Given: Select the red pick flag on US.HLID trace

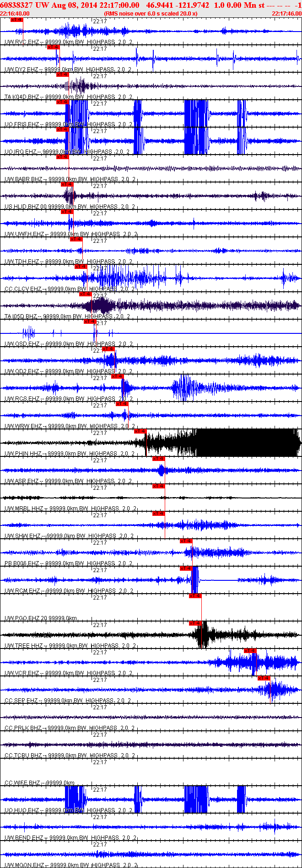Looking at the screenshot, I should coord(67,184).
